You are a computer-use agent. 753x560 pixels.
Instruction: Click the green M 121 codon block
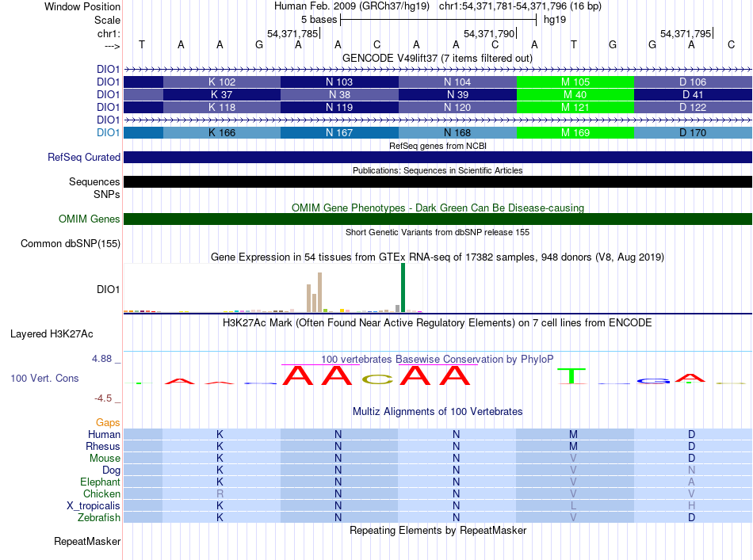575,107
